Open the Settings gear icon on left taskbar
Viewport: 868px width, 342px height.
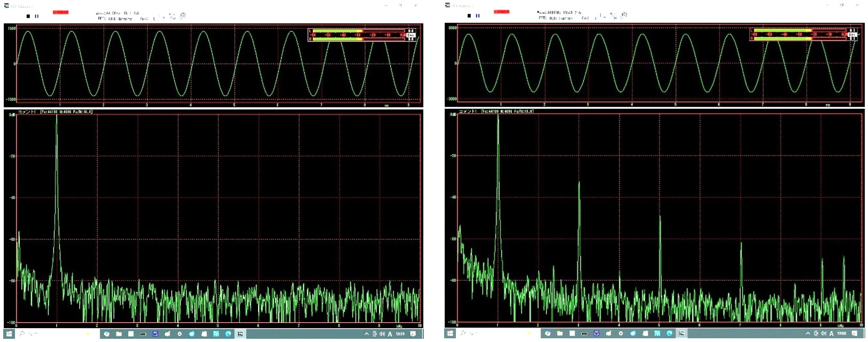click(180, 334)
